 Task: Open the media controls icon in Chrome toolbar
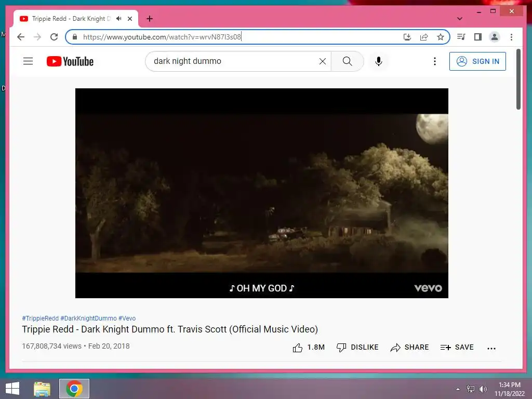coord(461,37)
